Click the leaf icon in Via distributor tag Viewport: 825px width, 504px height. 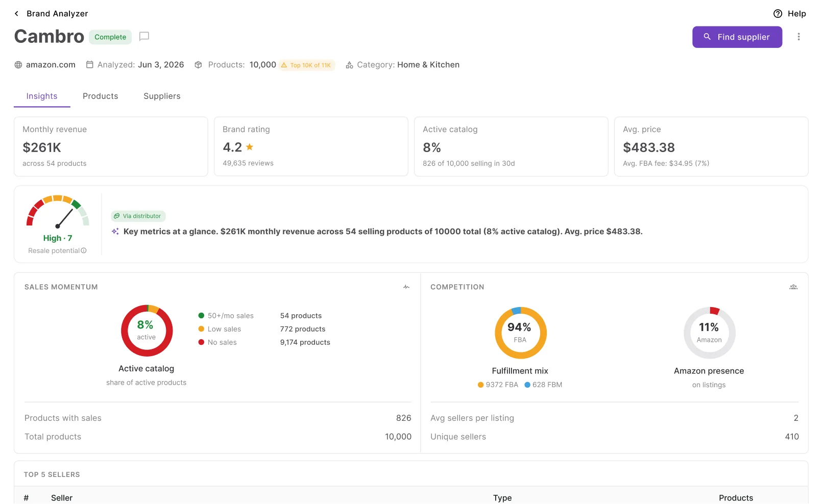tap(117, 216)
